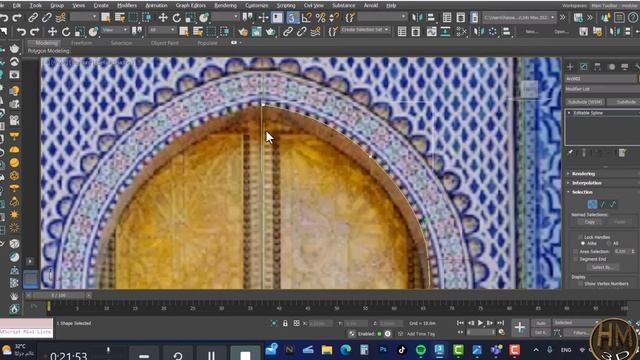Open the View reference coordinate dropdown
The image size is (640, 360).
pyautogui.click(x=115, y=30)
